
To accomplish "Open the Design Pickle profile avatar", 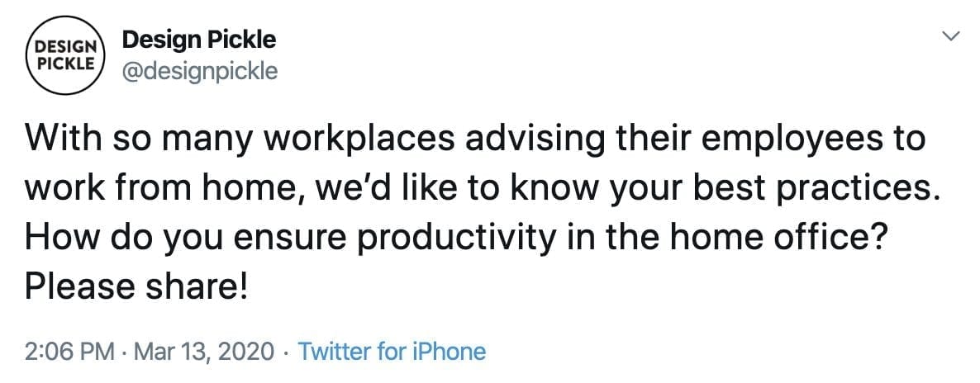I will pyautogui.click(x=65, y=55).
